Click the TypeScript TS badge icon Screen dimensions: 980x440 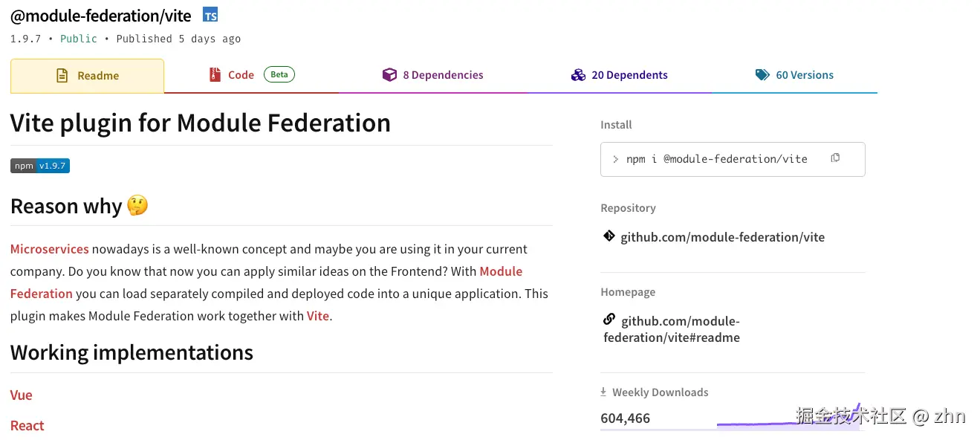(x=210, y=15)
